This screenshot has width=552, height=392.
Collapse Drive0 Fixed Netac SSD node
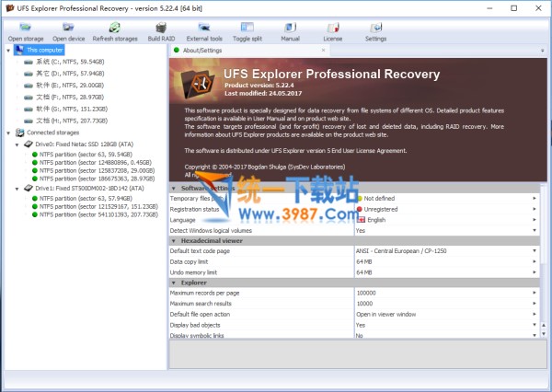(19, 144)
